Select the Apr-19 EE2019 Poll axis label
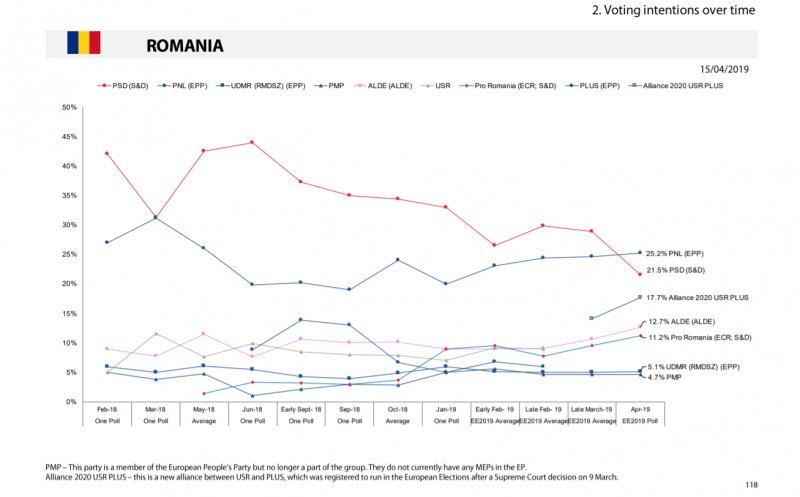 click(x=639, y=416)
